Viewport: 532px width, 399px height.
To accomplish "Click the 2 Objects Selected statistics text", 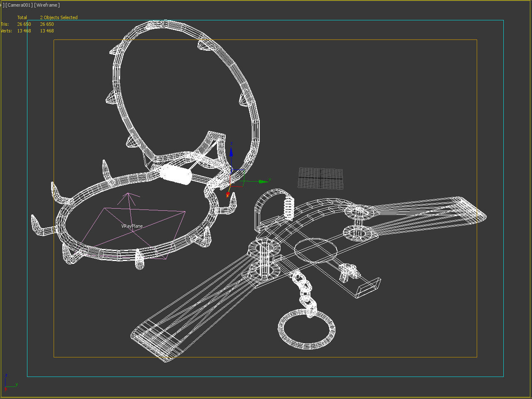I will (x=58, y=17).
